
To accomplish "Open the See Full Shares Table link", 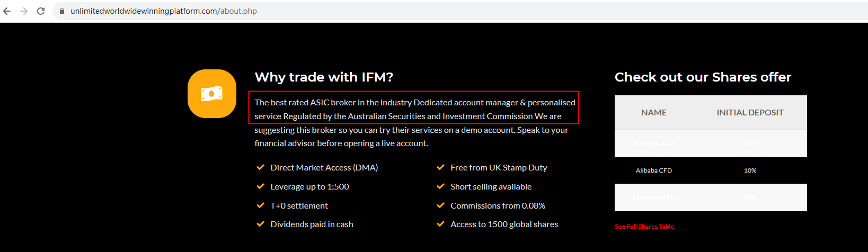I will click(644, 227).
